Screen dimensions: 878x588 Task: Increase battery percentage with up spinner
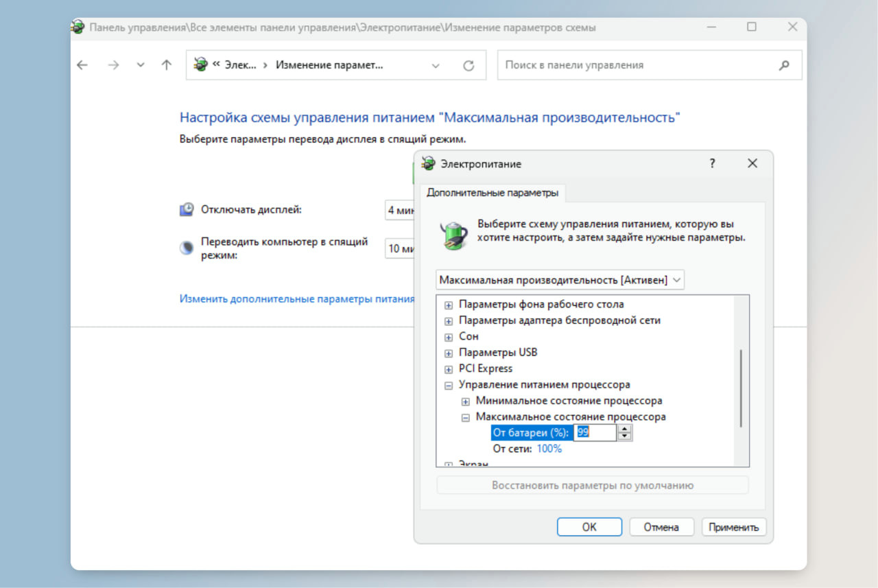click(x=624, y=429)
